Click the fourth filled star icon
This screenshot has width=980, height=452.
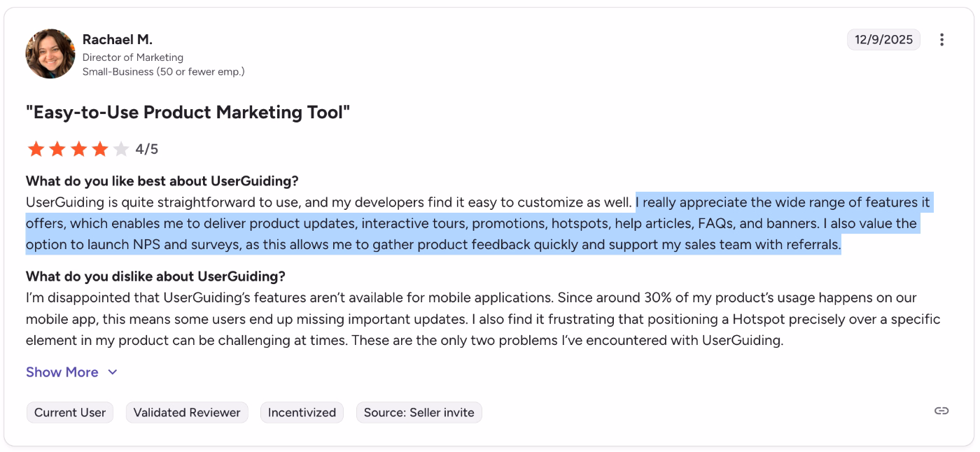101,148
